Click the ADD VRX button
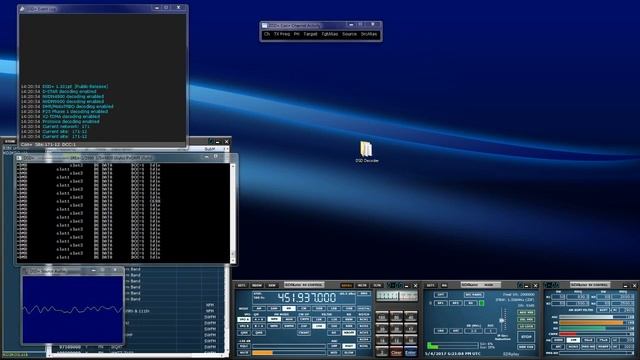The width and height of the screenshot is (640, 360). [526, 313]
